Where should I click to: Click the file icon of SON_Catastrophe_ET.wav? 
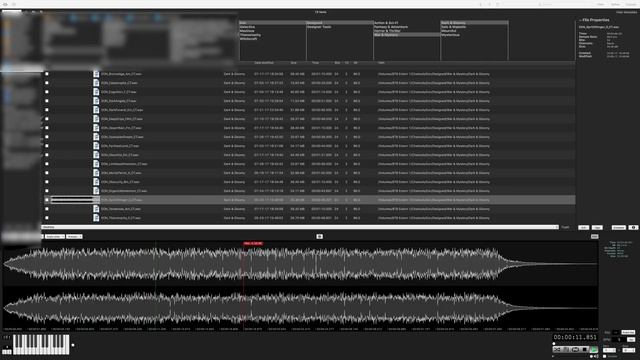[x=96, y=83]
